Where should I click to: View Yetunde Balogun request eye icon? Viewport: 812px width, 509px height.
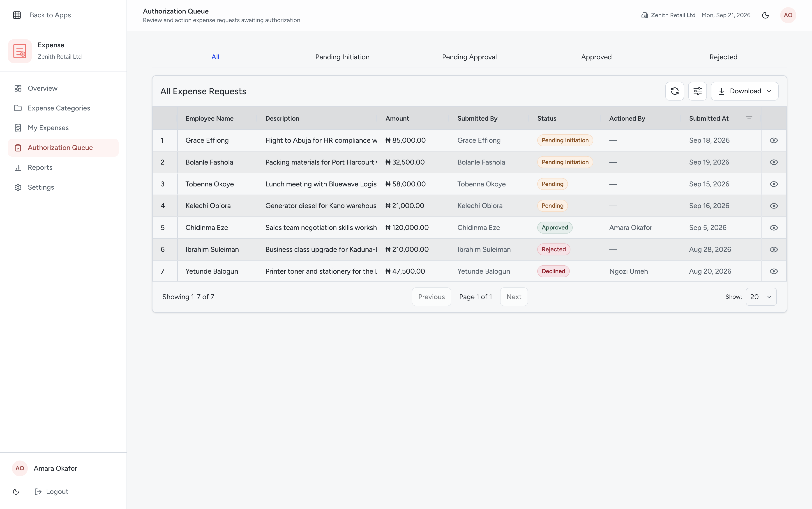[x=774, y=271]
